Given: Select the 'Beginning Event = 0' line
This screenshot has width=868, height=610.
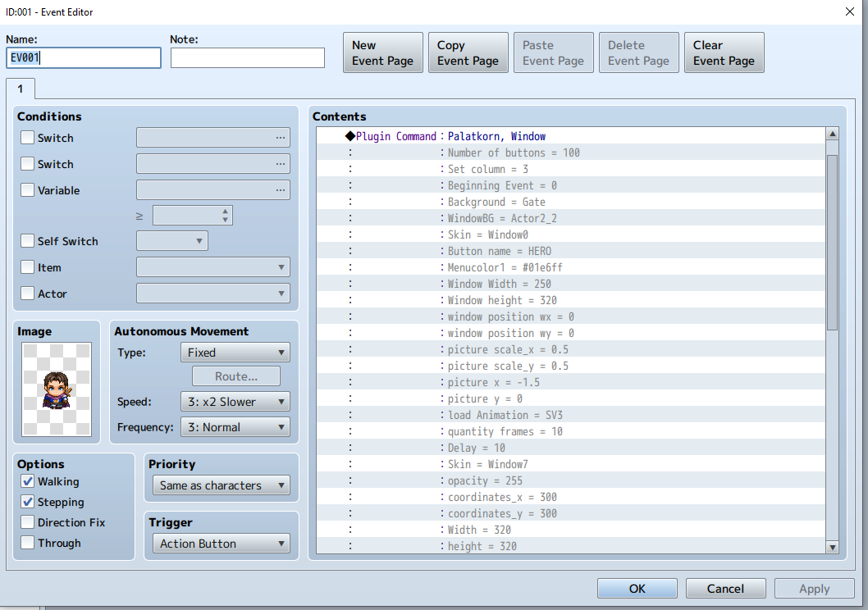Looking at the screenshot, I should coord(571,185).
